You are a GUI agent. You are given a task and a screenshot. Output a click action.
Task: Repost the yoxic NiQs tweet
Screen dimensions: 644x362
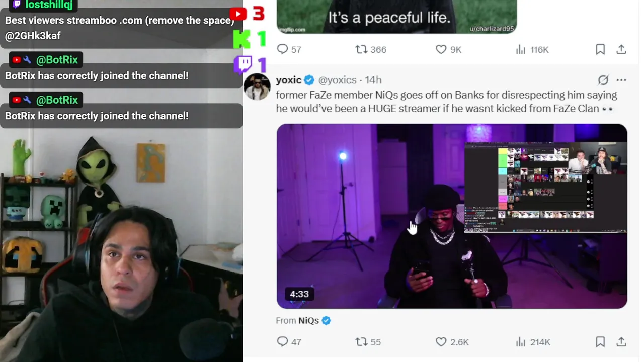click(x=368, y=342)
